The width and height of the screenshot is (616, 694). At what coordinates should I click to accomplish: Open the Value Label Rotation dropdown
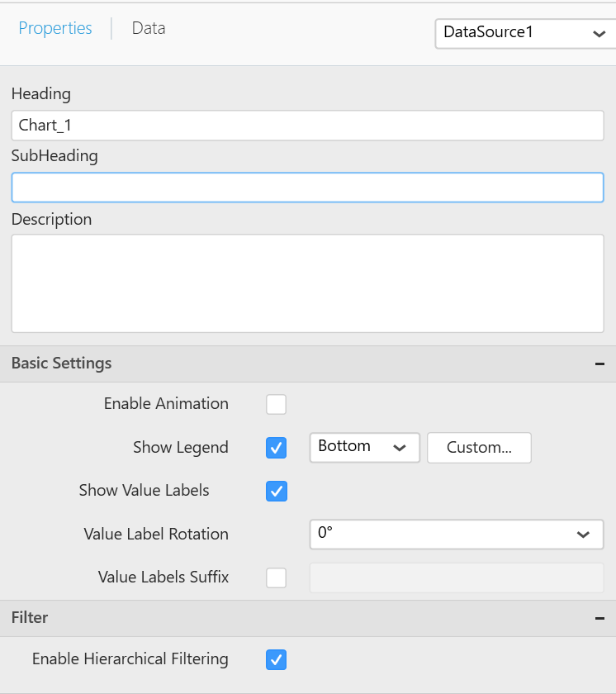(456, 534)
